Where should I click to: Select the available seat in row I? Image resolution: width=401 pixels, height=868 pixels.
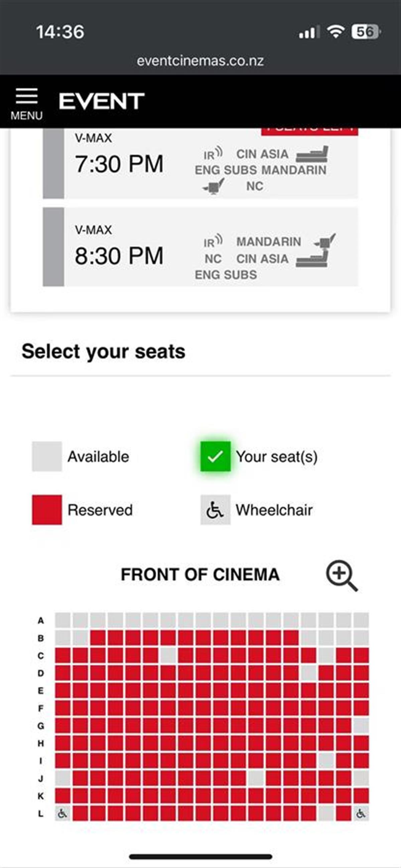pyautogui.click(x=326, y=761)
